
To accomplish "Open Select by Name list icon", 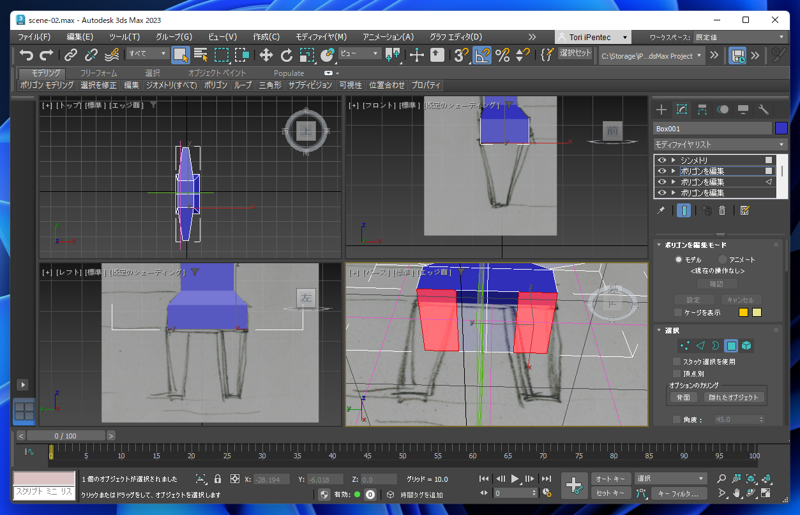I will tap(201, 55).
